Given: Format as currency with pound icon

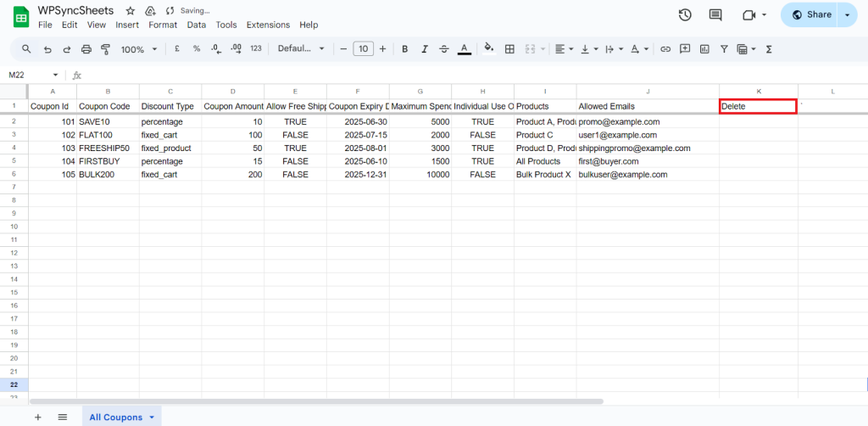Looking at the screenshot, I should [x=177, y=48].
